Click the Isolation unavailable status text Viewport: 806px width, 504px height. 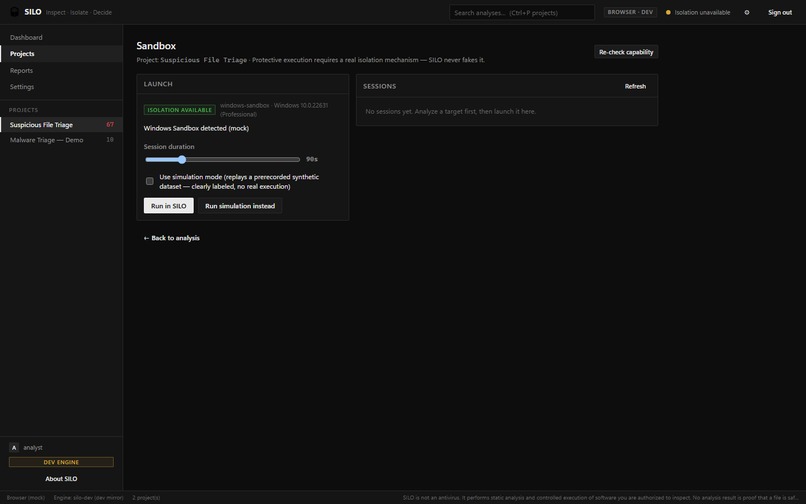(702, 12)
